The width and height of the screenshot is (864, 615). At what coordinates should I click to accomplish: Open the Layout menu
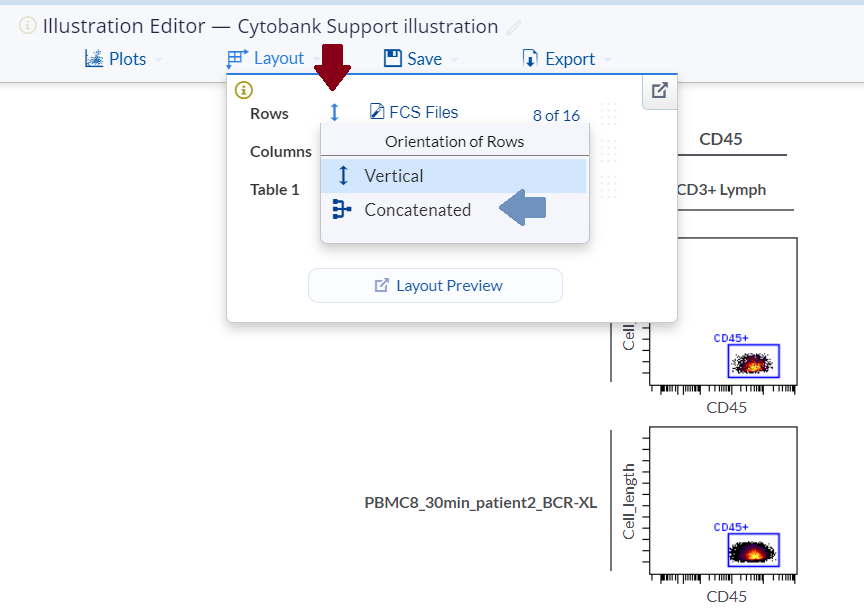pyautogui.click(x=266, y=59)
